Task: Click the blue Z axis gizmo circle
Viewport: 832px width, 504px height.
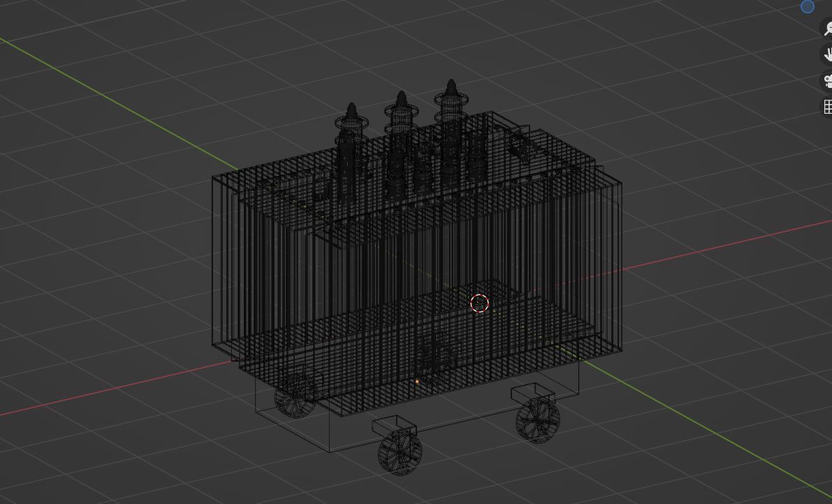Action: [x=807, y=6]
